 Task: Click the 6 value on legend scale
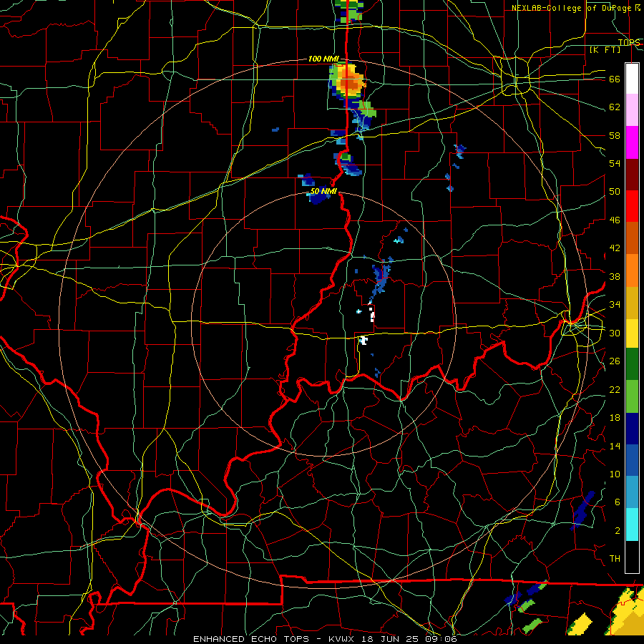coord(617,502)
